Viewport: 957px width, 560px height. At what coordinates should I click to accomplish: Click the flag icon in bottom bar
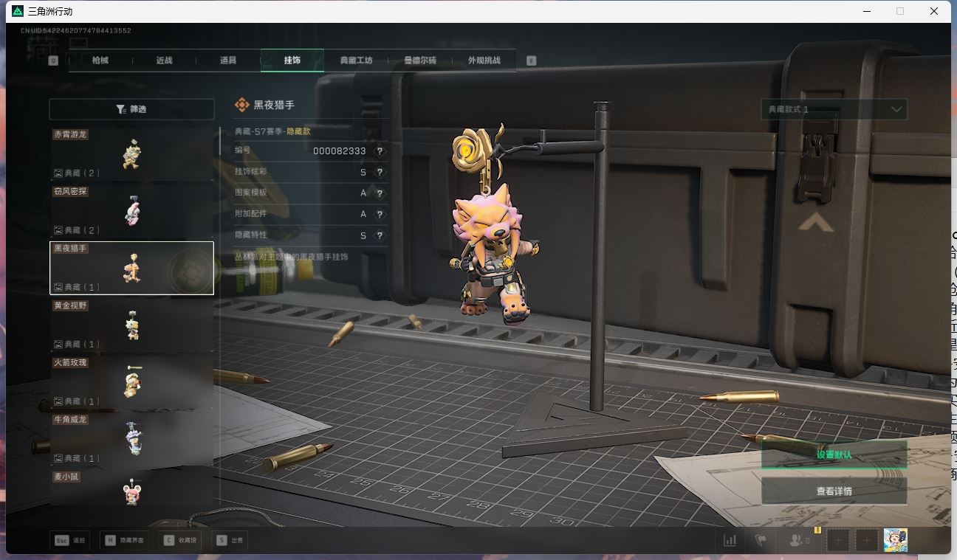(760, 541)
